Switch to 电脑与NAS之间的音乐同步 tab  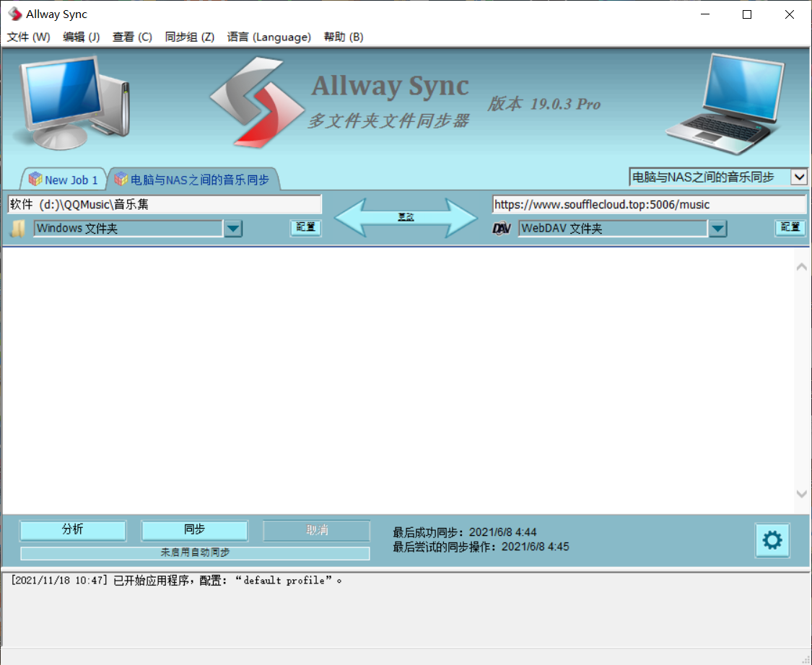(193, 180)
